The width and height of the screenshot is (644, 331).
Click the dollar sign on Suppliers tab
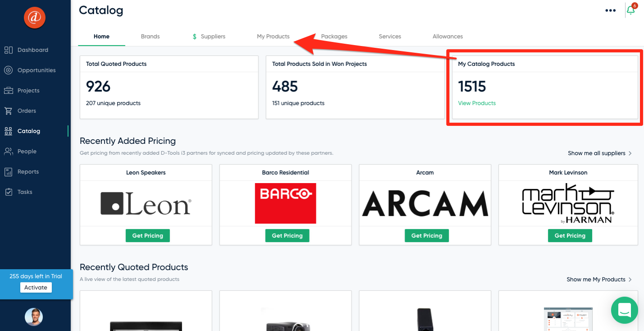[195, 37]
